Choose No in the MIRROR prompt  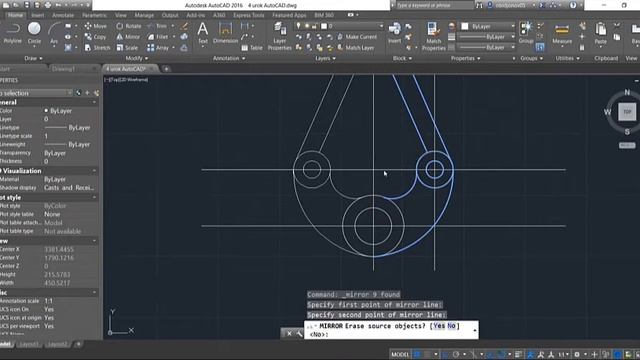click(451, 326)
